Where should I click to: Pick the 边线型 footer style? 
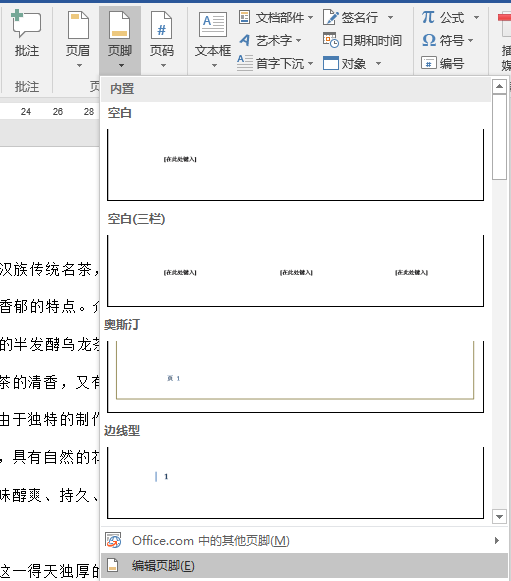click(x=295, y=483)
